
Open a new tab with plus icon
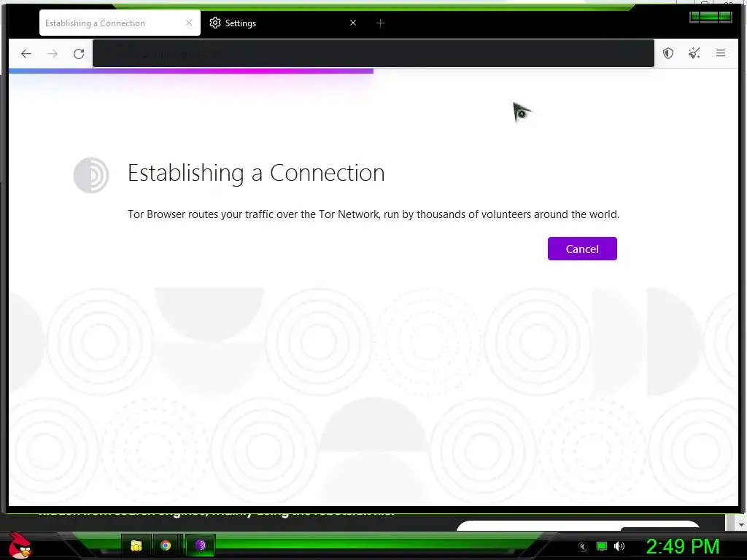(380, 23)
